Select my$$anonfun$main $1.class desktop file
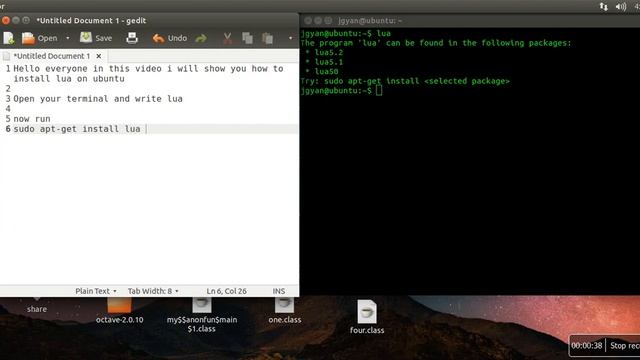640x360 pixels. pos(202,316)
